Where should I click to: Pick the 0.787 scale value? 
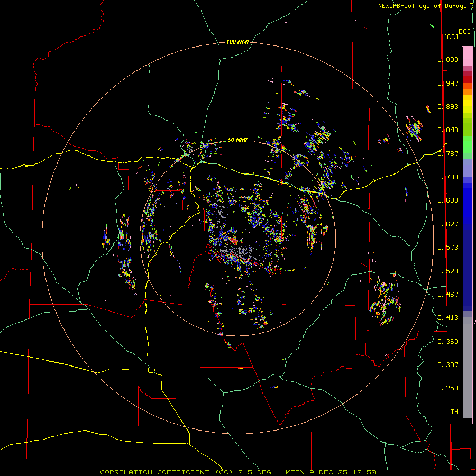click(x=448, y=153)
